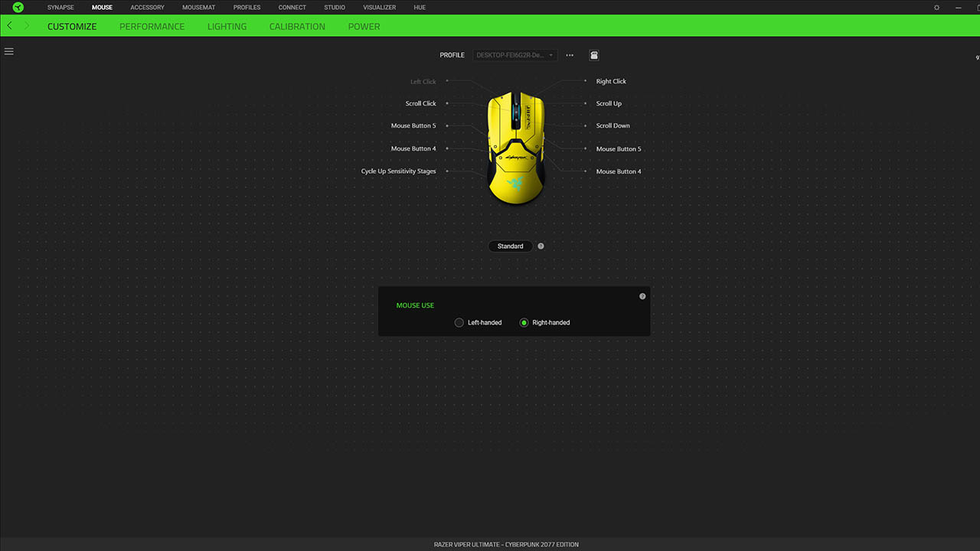Select the Scroll Down assignment
This screenshot has width=980, height=551.
612,126
